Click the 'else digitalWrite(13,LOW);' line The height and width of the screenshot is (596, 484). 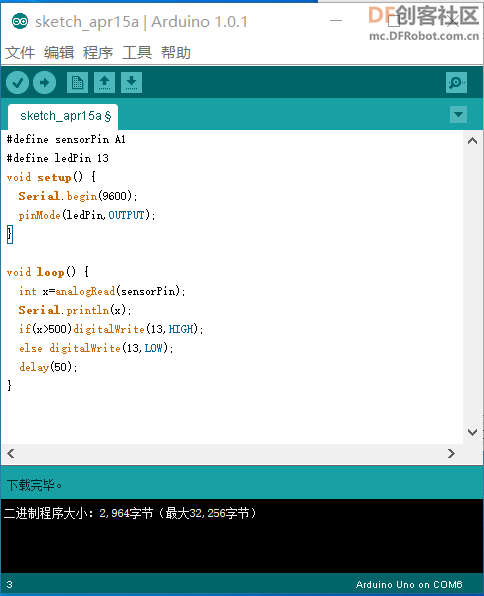(x=96, y=348)
